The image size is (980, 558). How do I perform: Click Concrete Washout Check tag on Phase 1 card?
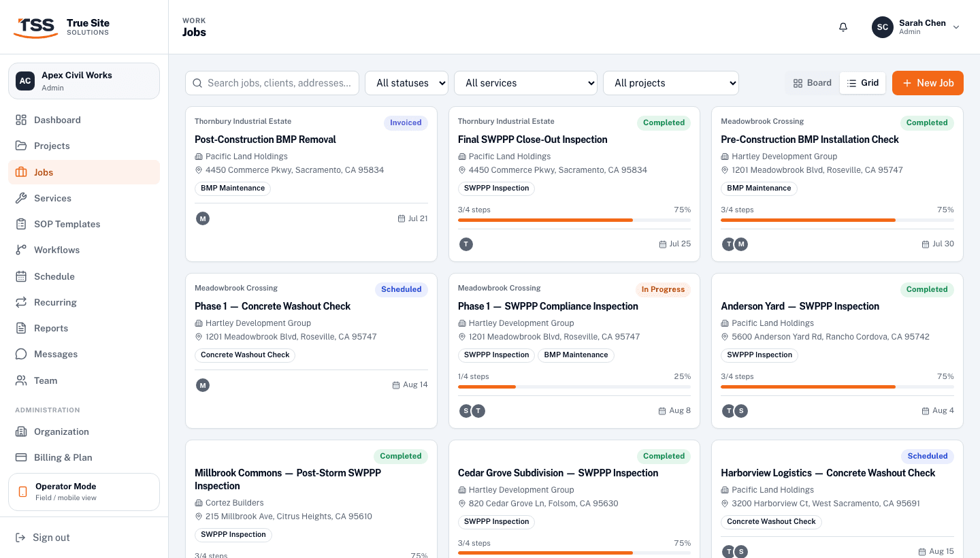point(245,355)
